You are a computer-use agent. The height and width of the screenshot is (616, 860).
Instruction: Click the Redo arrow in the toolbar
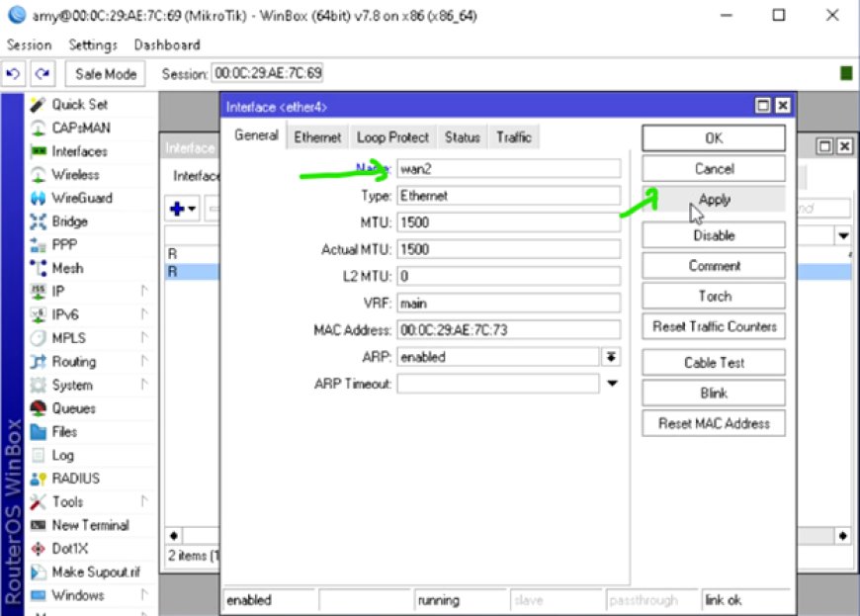(43, 73)
